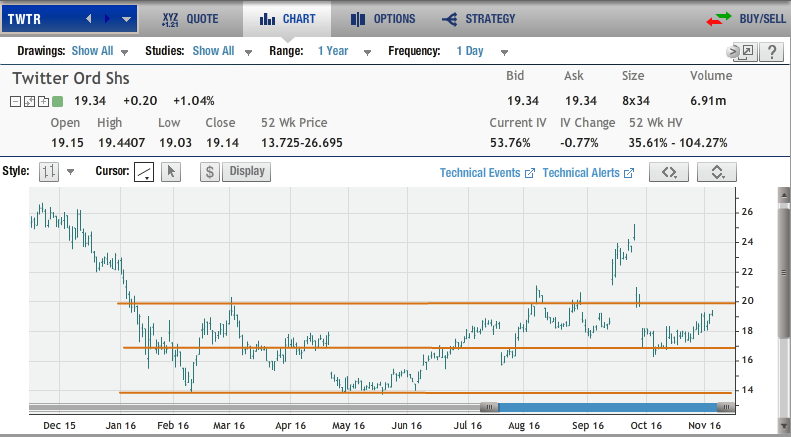
Task: Click the Display button
Action: coord(247,172)
